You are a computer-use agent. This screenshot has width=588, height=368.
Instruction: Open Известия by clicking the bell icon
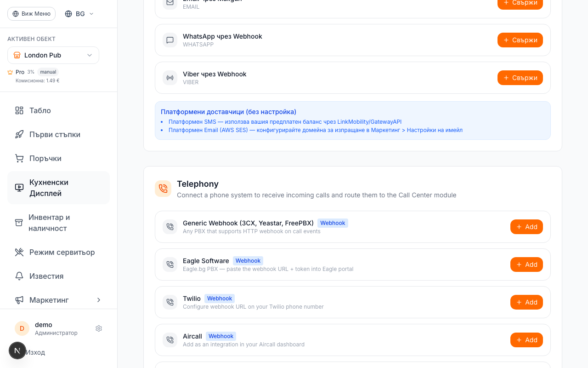click(19, 276)
